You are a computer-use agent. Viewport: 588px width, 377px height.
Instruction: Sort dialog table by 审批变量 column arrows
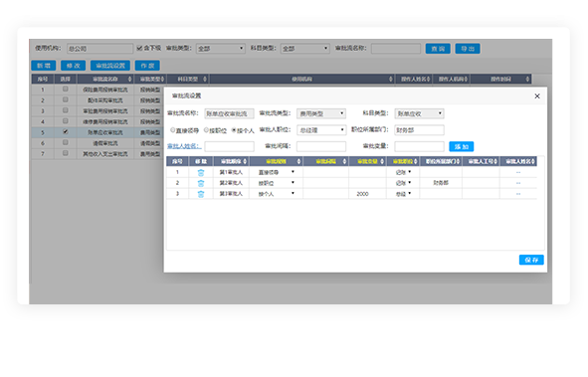click(382, 161)
